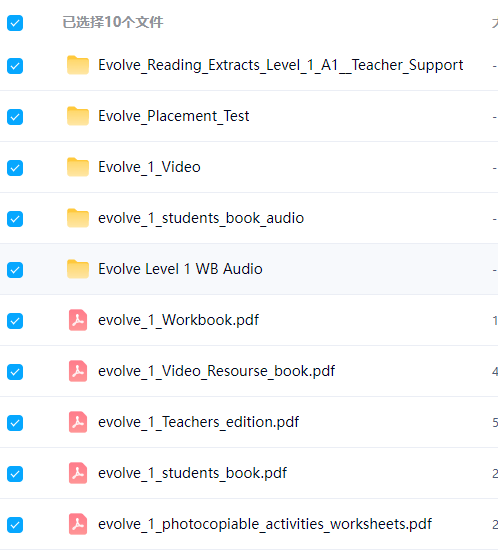Open evolve_1_Teachers_edition.pdf file name
The height and width of the screenshot is (551, 498).
(199, 422)
